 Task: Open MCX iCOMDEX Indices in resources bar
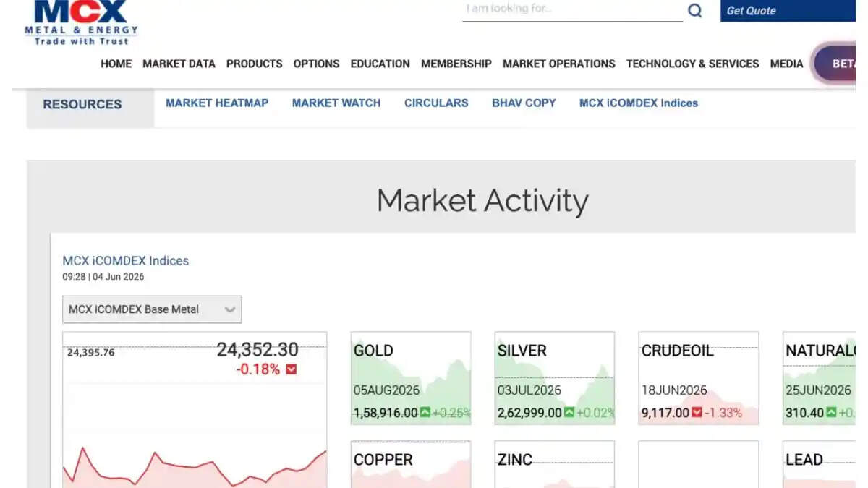[x=639, y=103]
